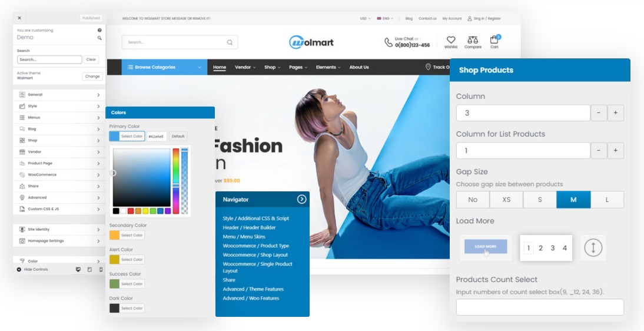644x331 pixels.
Task: Increase Column value with plus button
Action: (616, 113)
